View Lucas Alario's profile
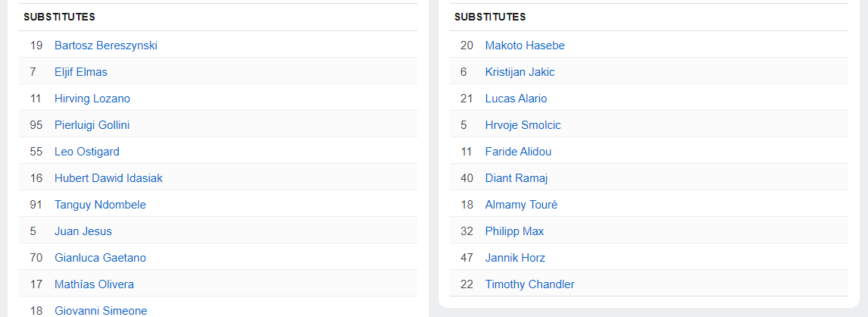This screenshot has height=317, width=868. [x=516, y=99]
